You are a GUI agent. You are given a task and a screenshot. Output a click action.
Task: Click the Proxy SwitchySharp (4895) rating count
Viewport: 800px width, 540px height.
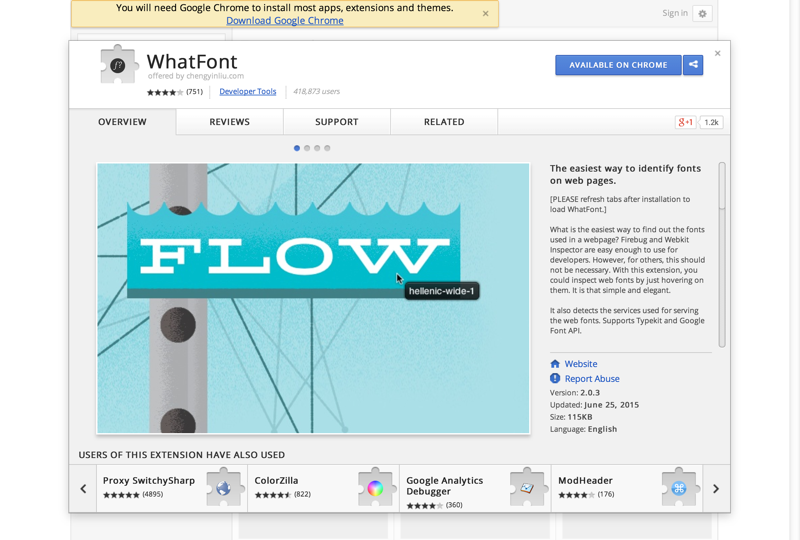153,494
